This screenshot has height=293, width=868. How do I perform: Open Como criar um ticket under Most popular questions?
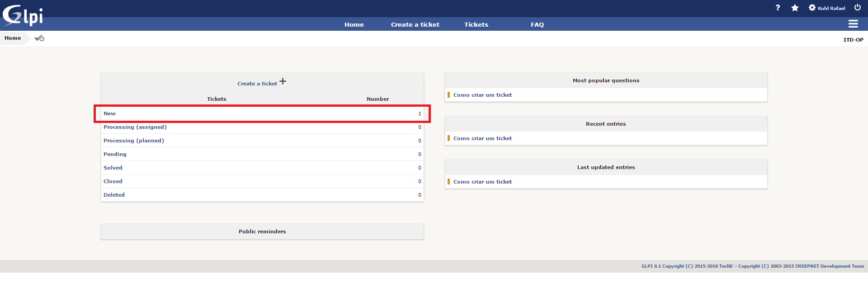[482, 95]
